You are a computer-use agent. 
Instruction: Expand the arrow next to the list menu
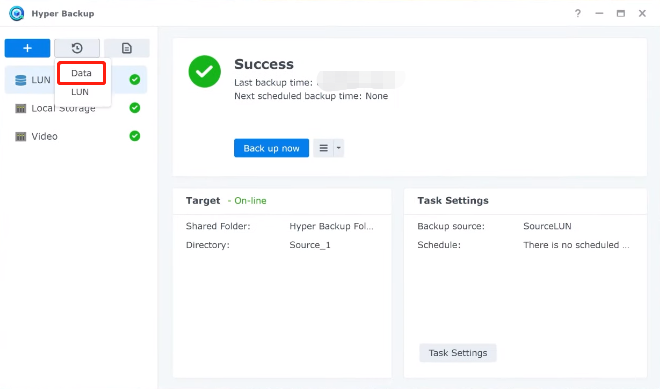pos(339,148)
